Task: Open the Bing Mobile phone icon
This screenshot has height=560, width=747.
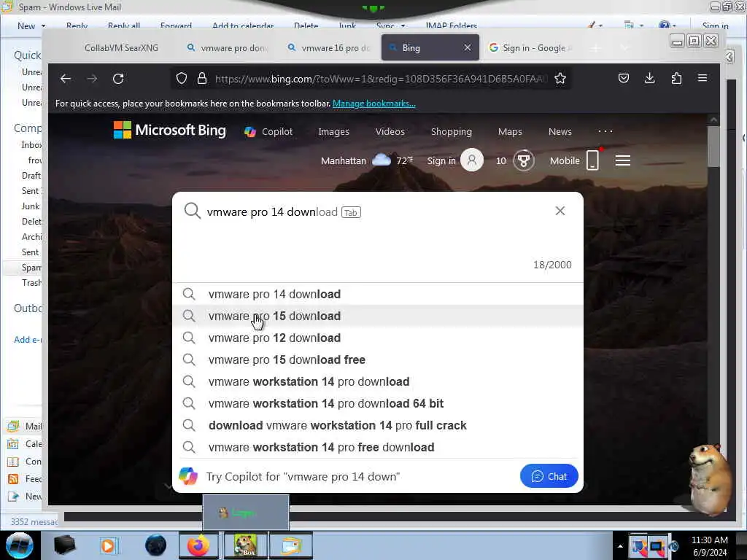Action: (x=592, y=160)
